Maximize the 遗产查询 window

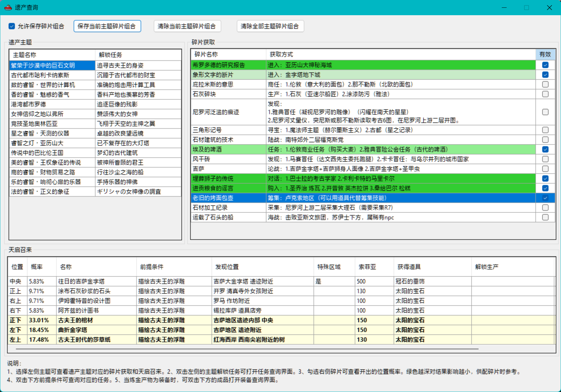[x=526, y=7]
